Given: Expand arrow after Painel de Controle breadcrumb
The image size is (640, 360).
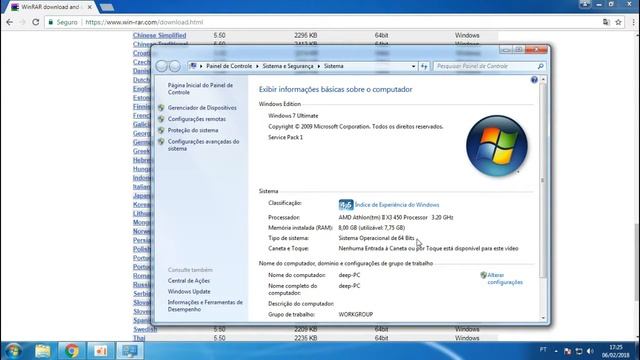Looking at the screenshot, I should click(257, 66).
